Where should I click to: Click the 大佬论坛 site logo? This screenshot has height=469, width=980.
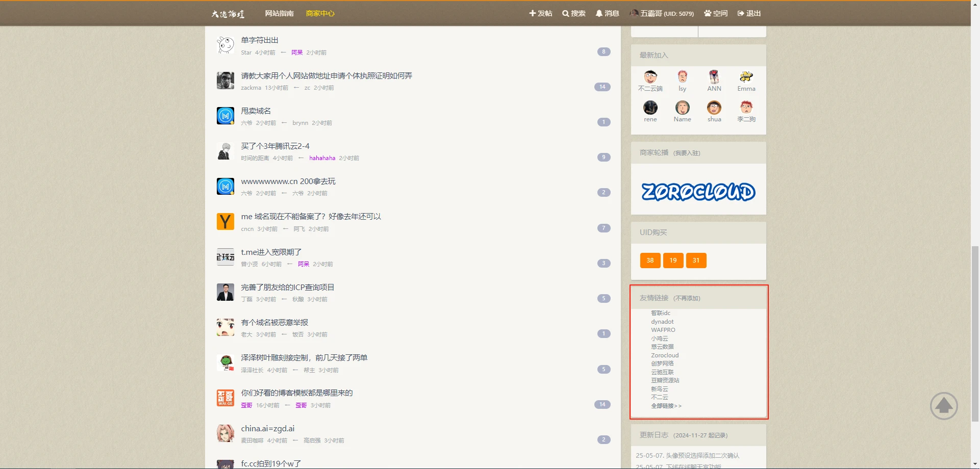point(228,14)
